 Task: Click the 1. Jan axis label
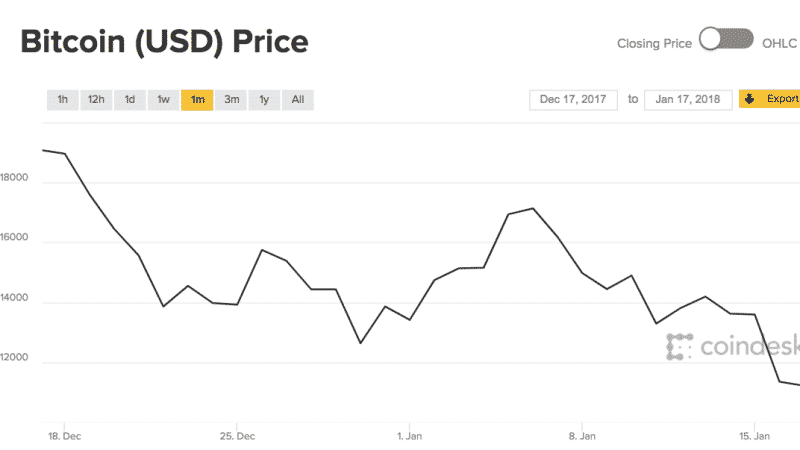click(x=410, y=436)
